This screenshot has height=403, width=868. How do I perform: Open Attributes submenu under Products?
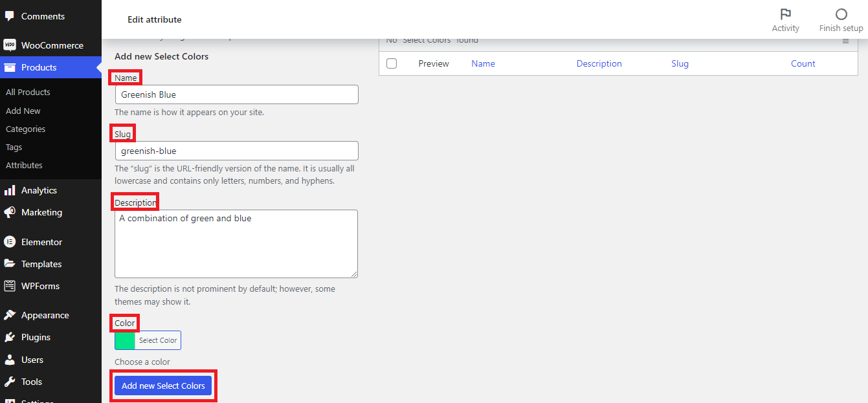pyautogui.click(x=24, y=165)
